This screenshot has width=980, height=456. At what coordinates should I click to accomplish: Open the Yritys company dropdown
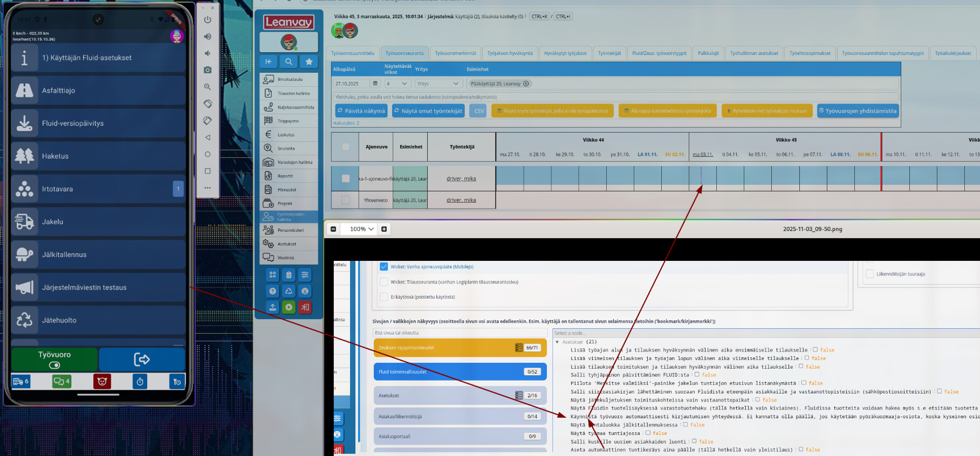pos(438,84)
